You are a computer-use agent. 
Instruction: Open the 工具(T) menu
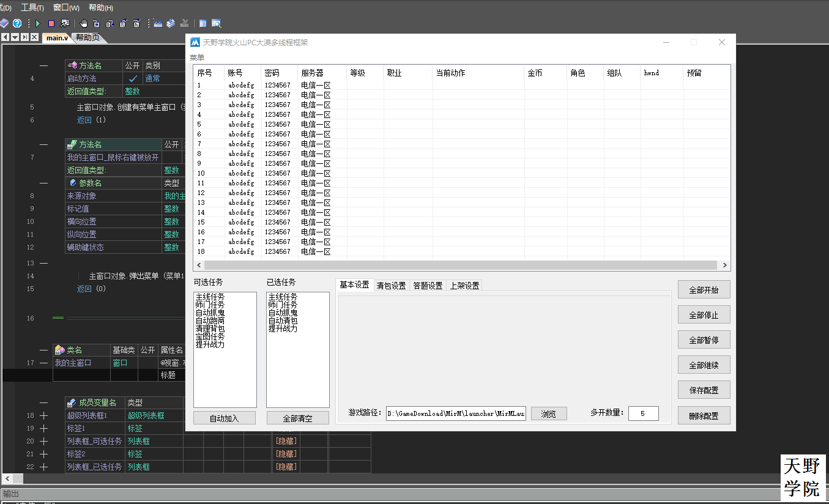[x=32, y=7]
